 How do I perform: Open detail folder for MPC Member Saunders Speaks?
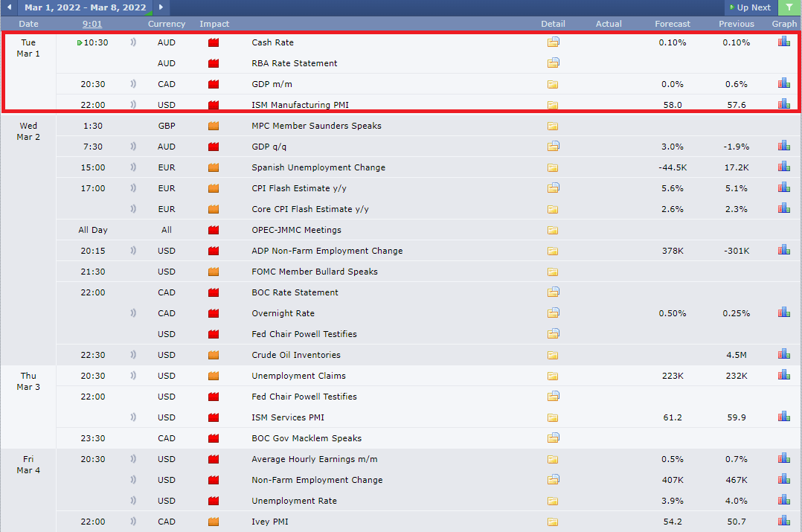pyautogui.click(x=553, y=126)
